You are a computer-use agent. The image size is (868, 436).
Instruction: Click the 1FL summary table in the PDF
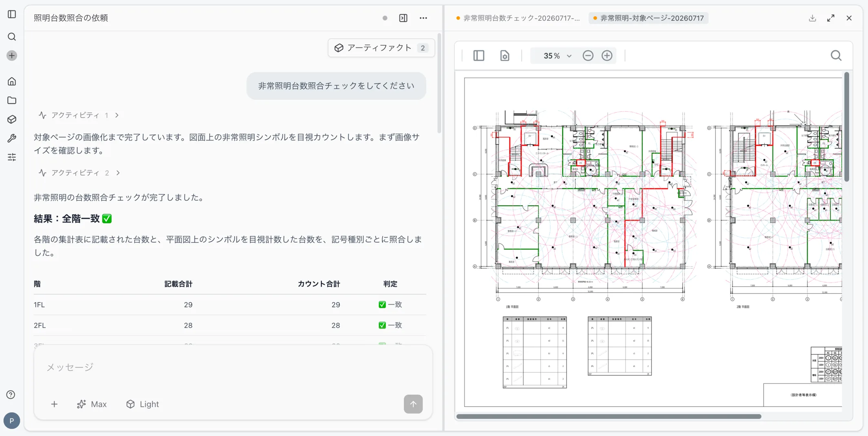[x=535, y=352]
